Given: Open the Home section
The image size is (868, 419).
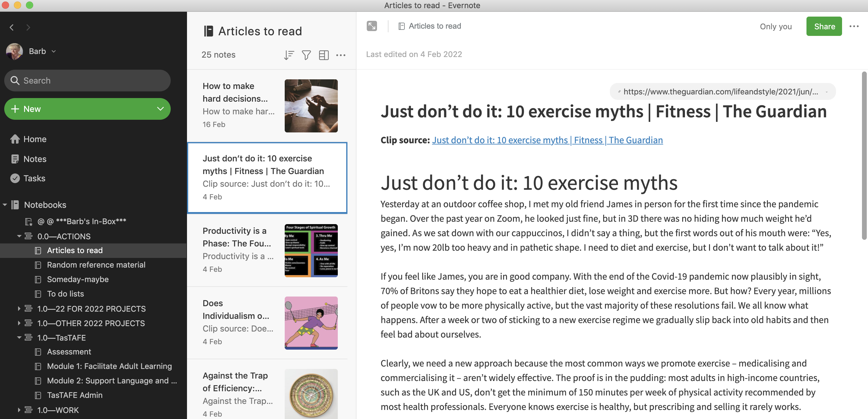Looking at the screenshot, I should click(35, 139).
